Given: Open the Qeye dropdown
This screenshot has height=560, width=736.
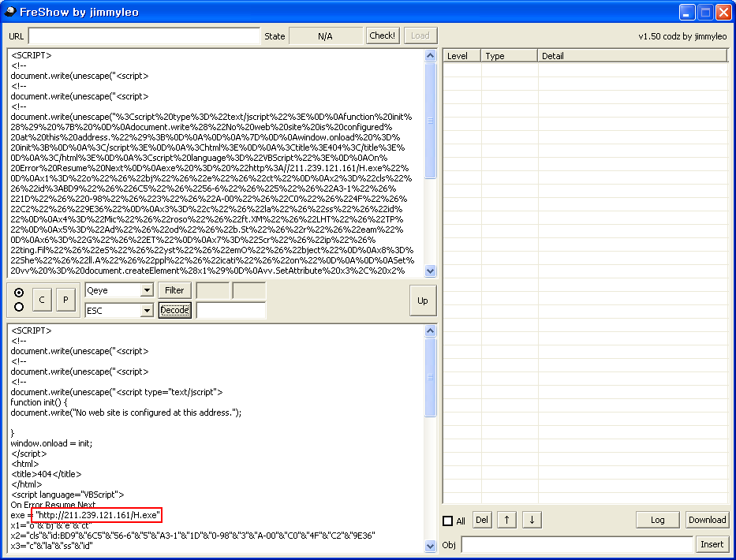Looking at the screenshot, I should 147,290.
